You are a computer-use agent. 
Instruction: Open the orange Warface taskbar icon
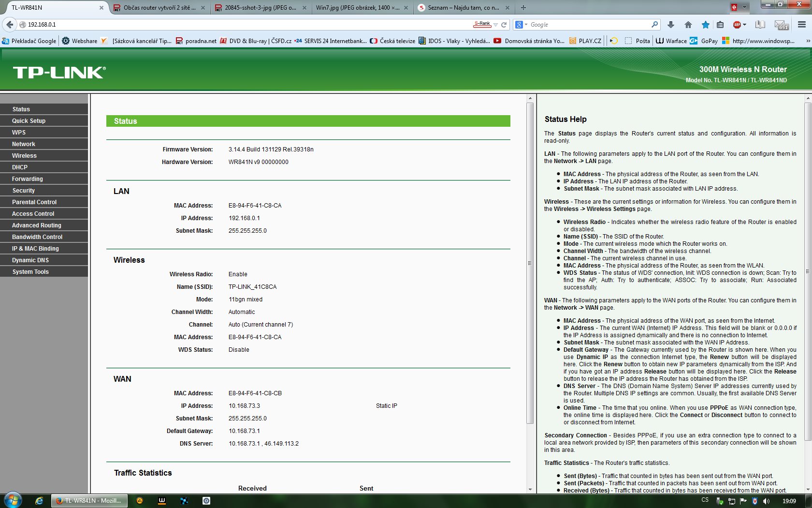[x=162, y=501]
